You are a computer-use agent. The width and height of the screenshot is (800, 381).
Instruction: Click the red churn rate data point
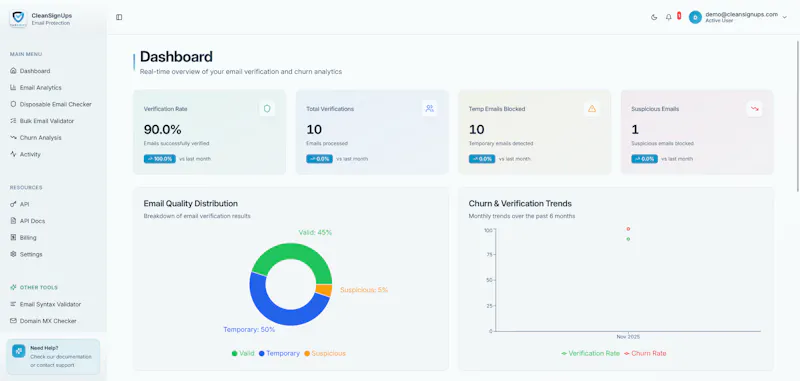tap(628, 229)
